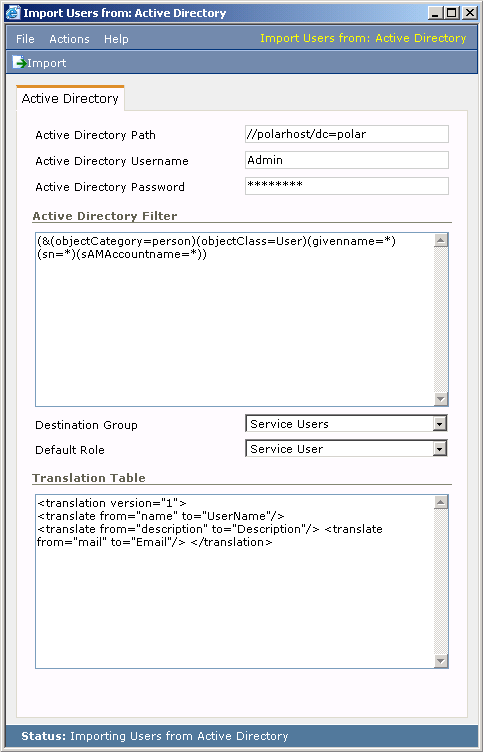Open the Help menu

116,39
